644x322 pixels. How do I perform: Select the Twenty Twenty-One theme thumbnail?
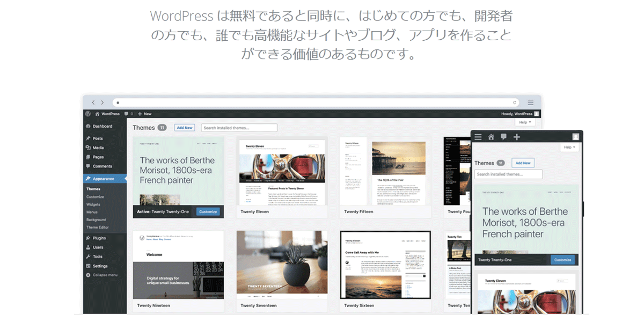(x=178, y=171)
